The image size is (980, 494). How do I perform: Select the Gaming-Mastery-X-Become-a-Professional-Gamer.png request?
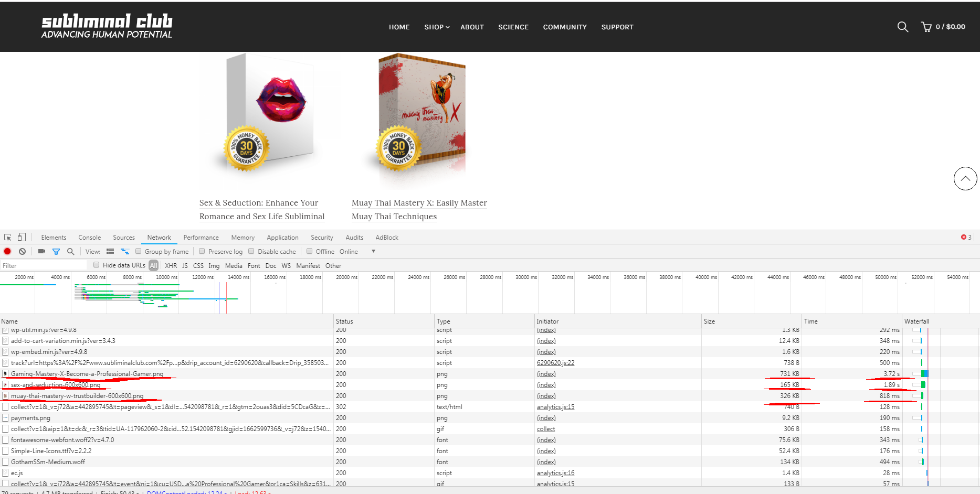tap(87, 374)
